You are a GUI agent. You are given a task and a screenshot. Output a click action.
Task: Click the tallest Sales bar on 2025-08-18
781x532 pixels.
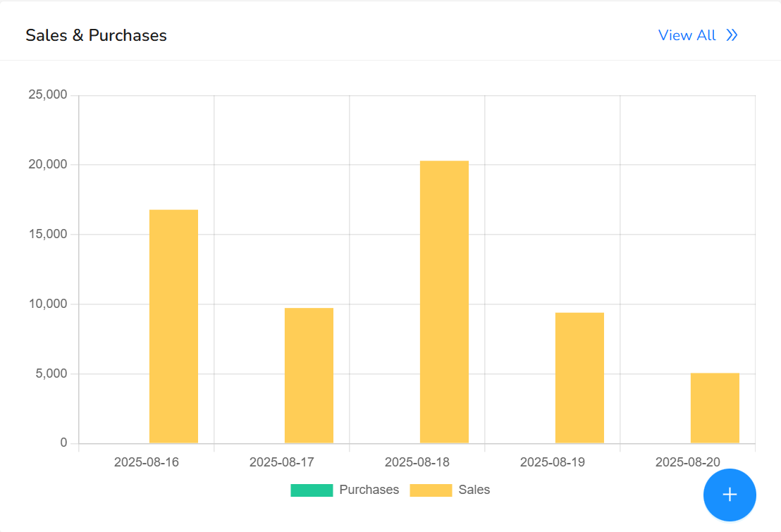(444, 302)
